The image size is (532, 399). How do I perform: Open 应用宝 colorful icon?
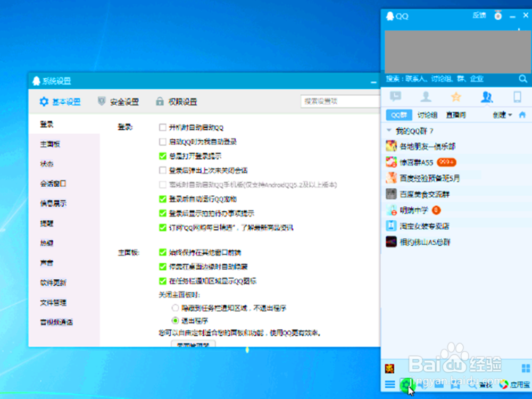tap(503, 385)
